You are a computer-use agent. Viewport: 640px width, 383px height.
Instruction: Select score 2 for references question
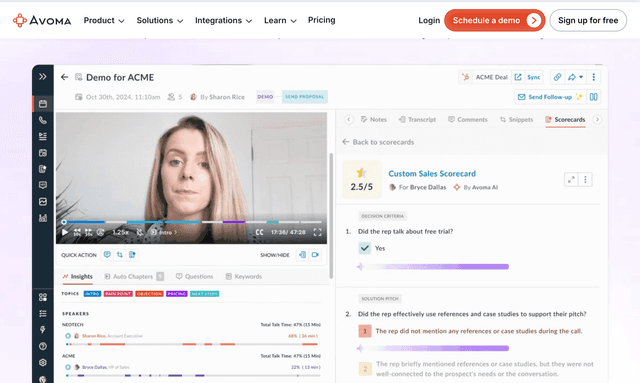[x=365, y=369]
